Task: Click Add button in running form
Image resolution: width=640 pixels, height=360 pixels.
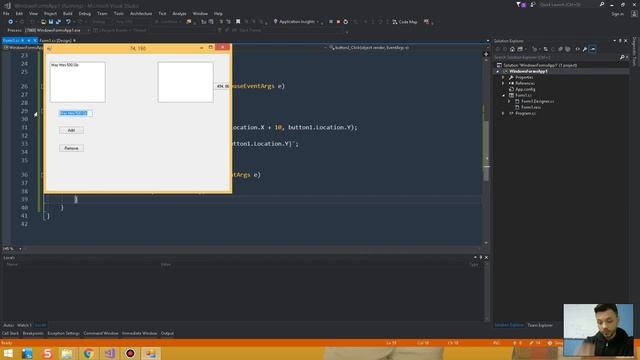Action: 71,130
